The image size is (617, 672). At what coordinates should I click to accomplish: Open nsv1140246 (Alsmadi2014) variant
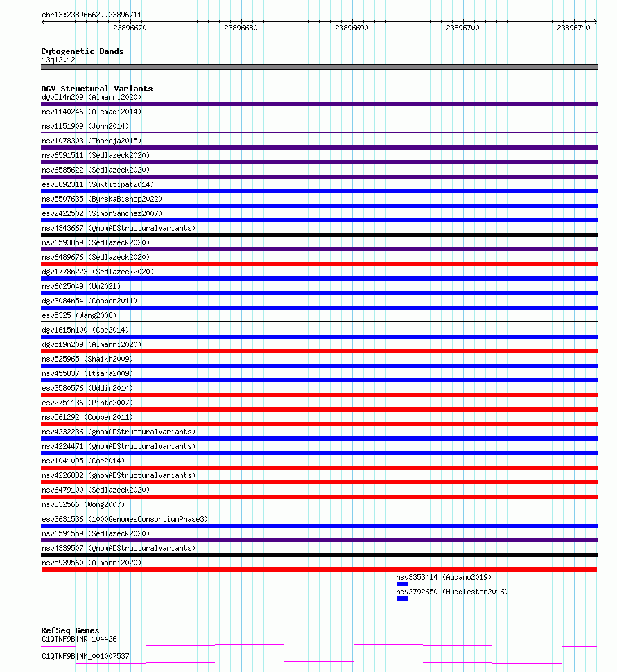pyautogui.click(x=92, y=112)
